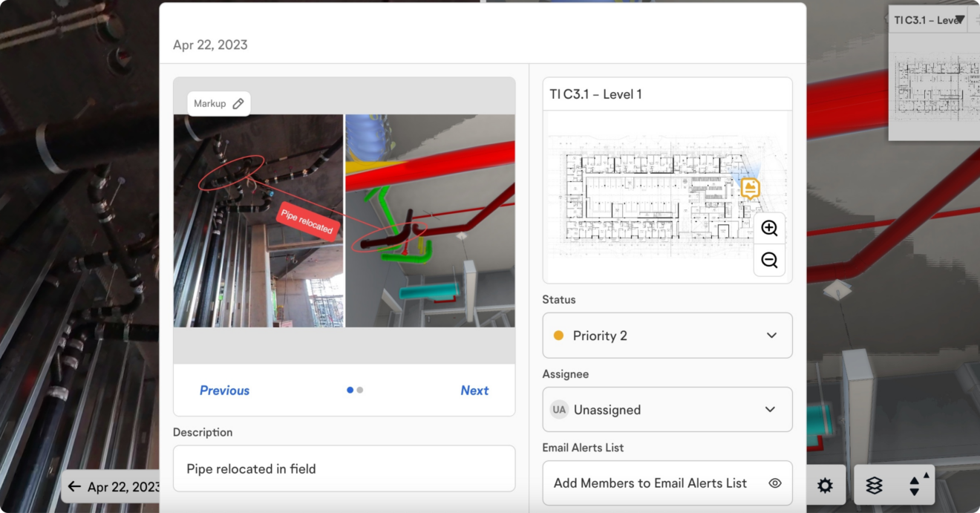980x513 pixels.
Task: Select the orange field note marker on the plan
Action: pos(751,188)
